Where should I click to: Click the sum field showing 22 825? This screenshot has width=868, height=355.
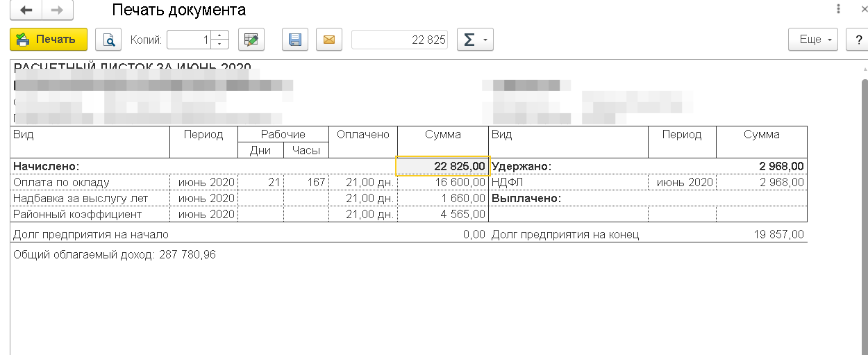[x=399, y=40]
